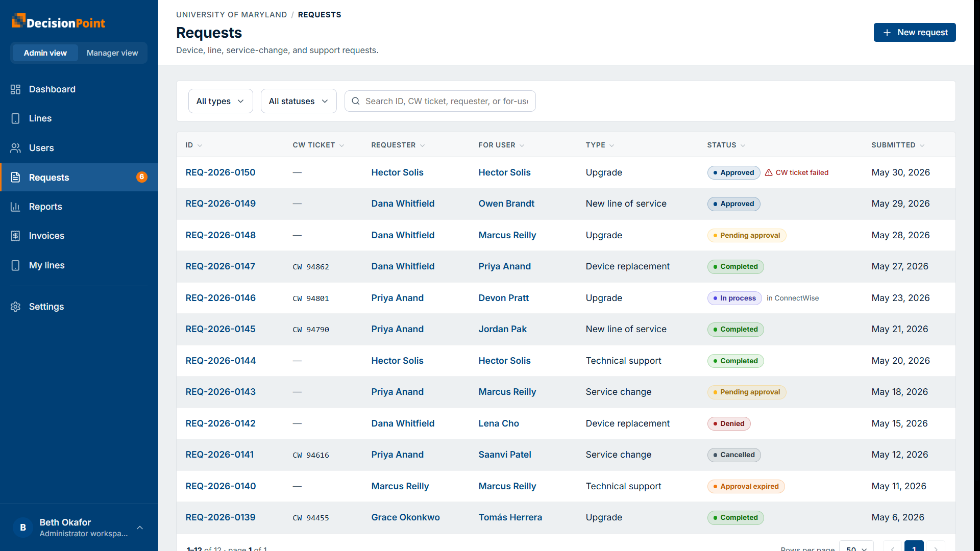Switch to Manager view
This screenshot has height=551, width=980.
(112, 53)
